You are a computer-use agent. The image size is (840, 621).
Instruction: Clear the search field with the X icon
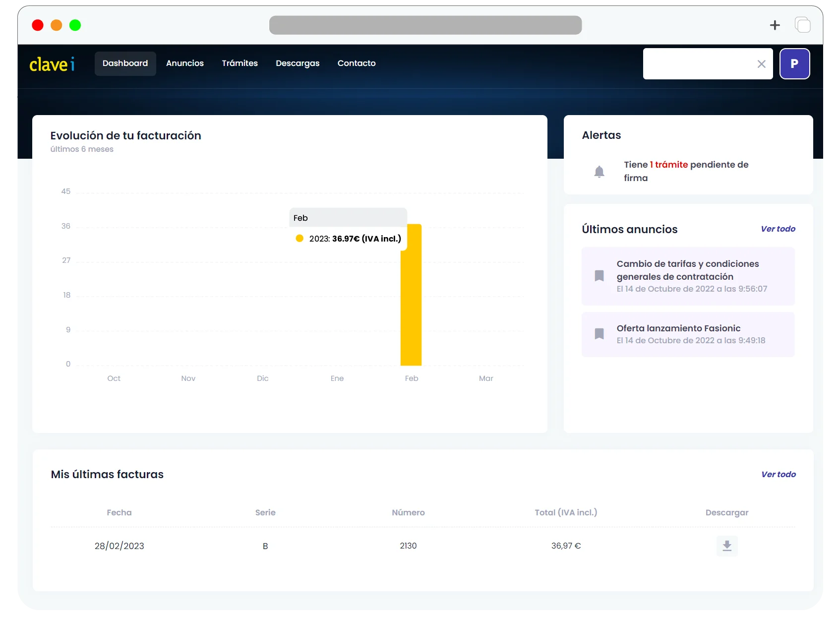click(761, 63)
